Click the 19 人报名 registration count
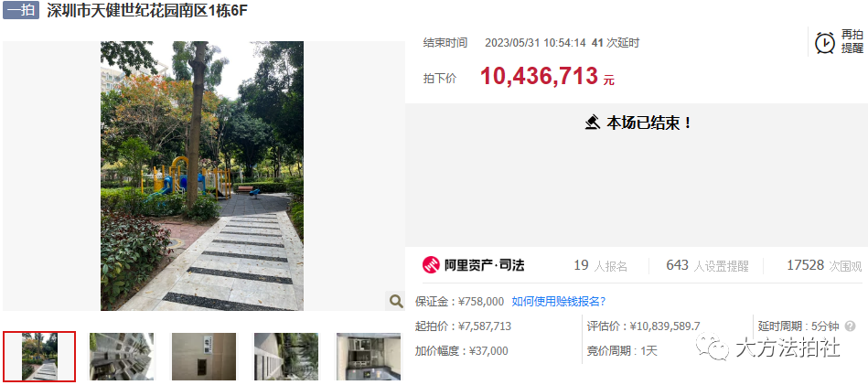This screenshot has width=868, height=385. [601, 265]
